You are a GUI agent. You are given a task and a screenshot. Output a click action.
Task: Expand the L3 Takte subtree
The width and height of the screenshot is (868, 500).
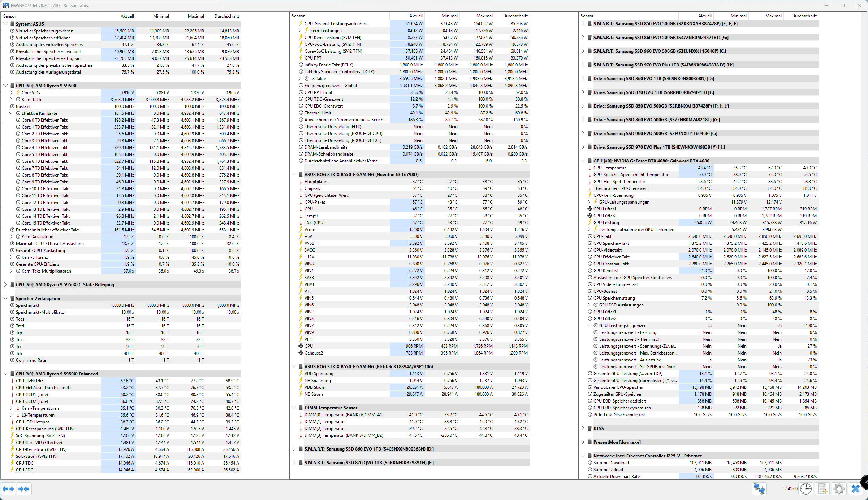click(300, 78)
